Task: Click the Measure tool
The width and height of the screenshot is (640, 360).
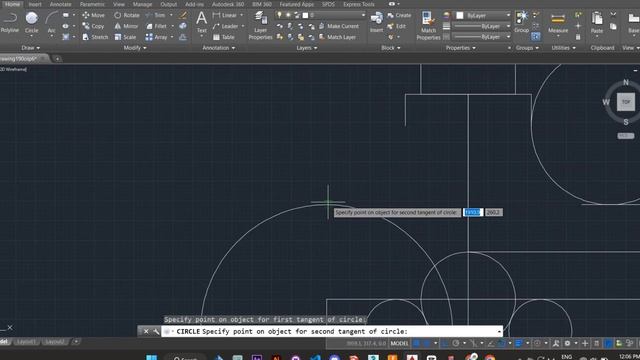Action: point(558,22)
